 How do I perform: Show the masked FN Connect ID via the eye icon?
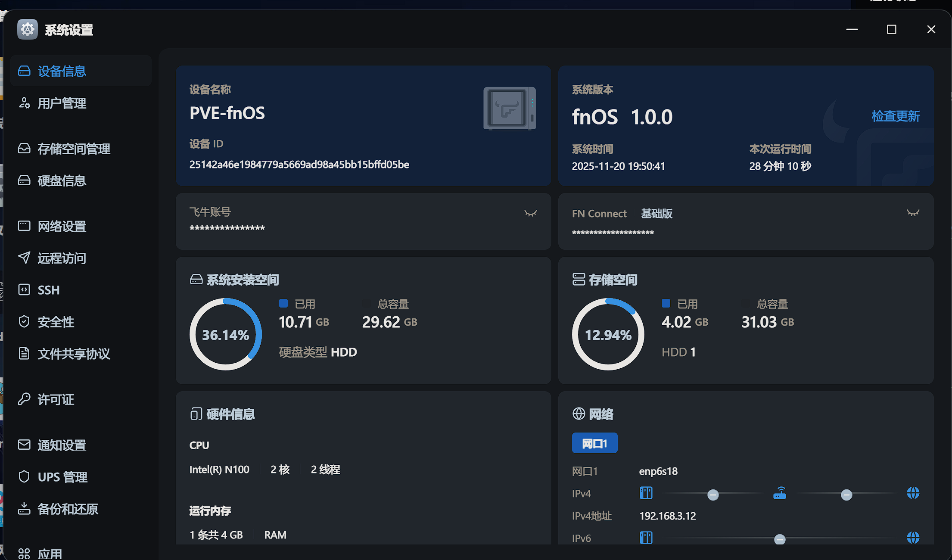913,213
